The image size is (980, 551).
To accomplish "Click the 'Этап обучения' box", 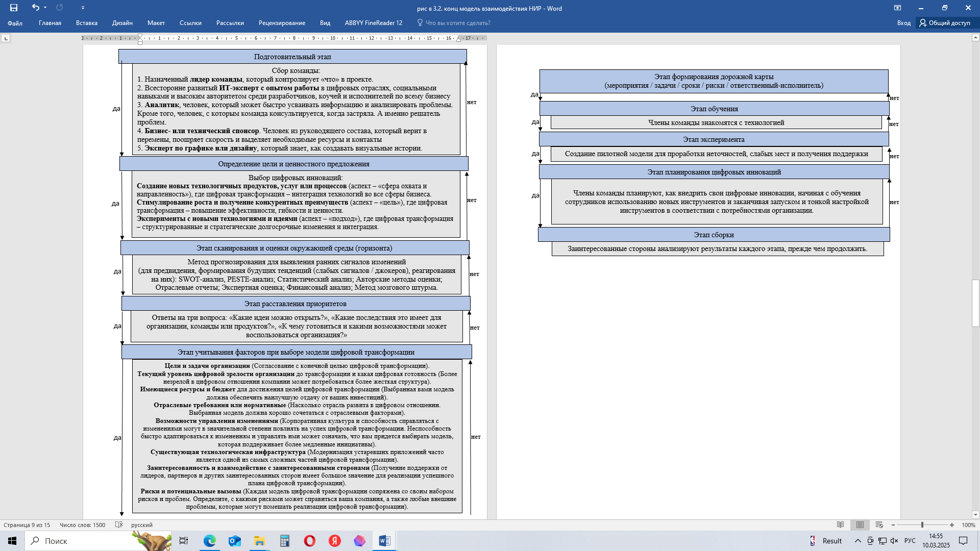I will coord(714,109).
